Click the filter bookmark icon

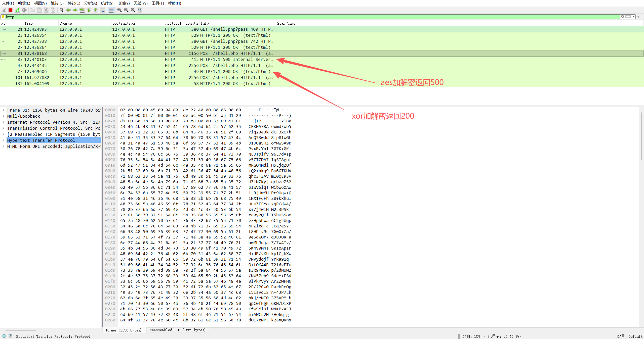point(3,17)
